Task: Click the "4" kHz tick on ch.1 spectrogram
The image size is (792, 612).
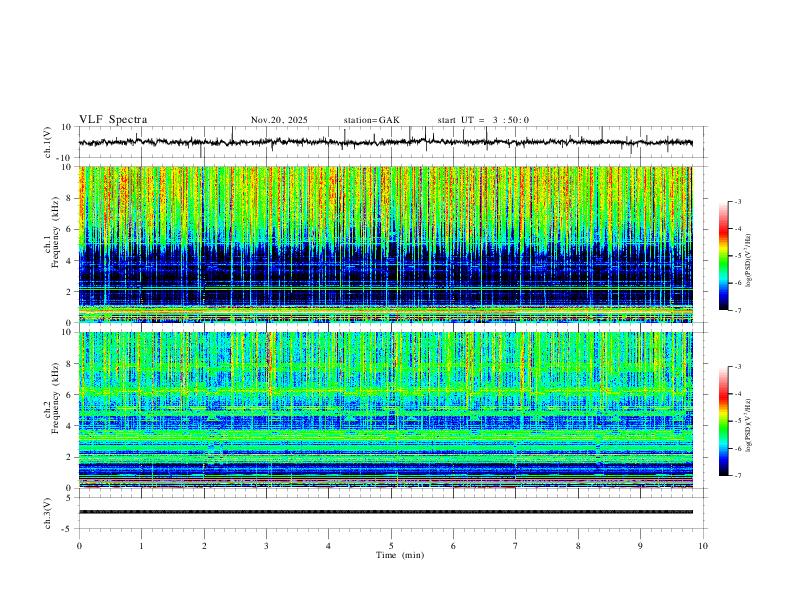Action: [70, 261]
